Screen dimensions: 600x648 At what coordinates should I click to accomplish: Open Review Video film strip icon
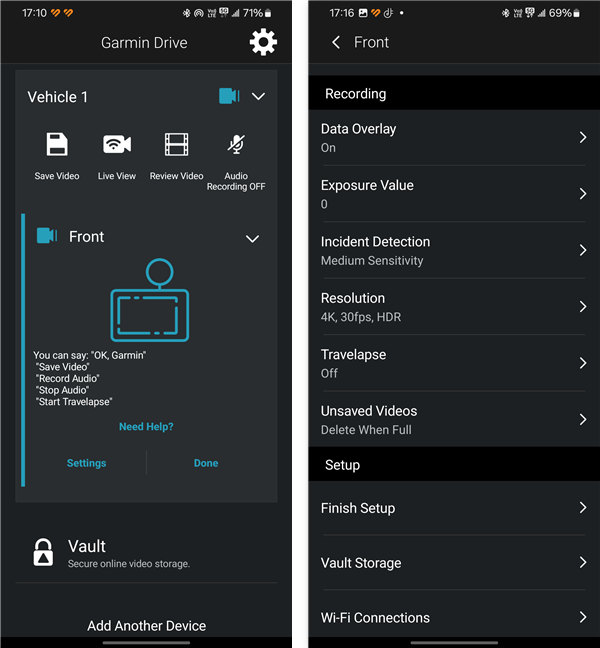[x=176, y=144]
